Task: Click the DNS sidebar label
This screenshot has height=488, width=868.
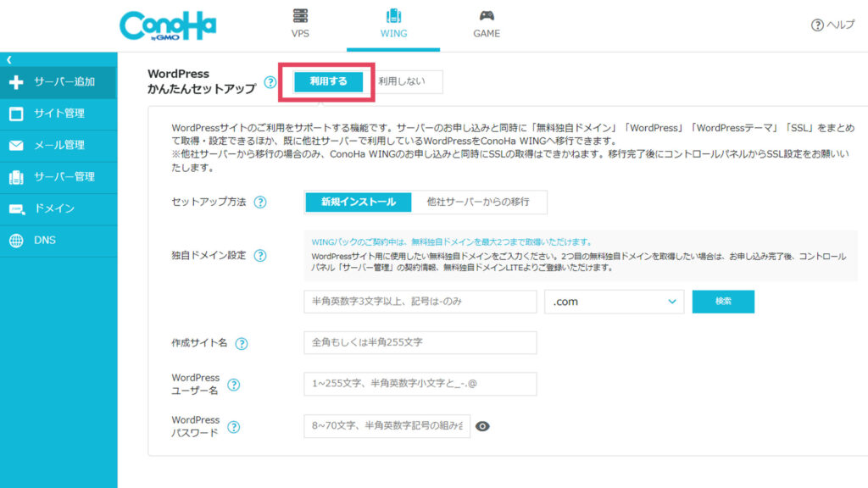Action: click(x=45, y=240)
